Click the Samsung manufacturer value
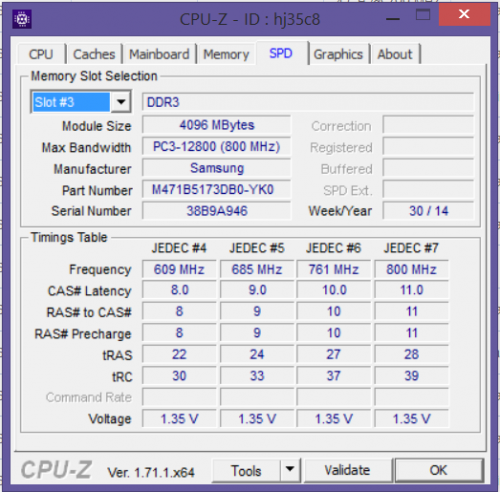500x492 pixels. [x=217, y=168]
